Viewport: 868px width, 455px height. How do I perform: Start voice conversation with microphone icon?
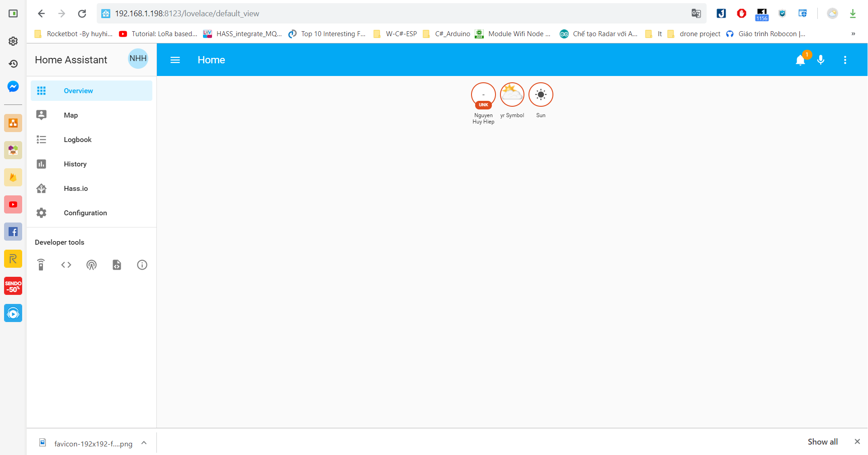(821, 60)
